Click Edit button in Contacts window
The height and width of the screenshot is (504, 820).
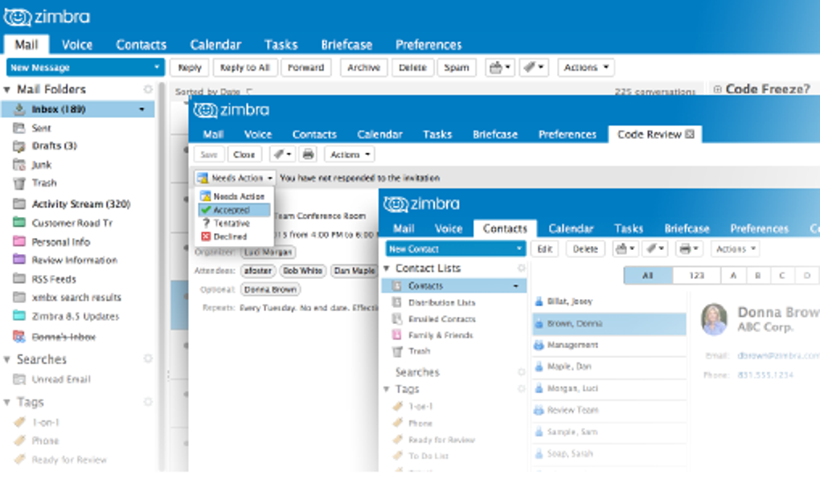[x=544, y=249]
